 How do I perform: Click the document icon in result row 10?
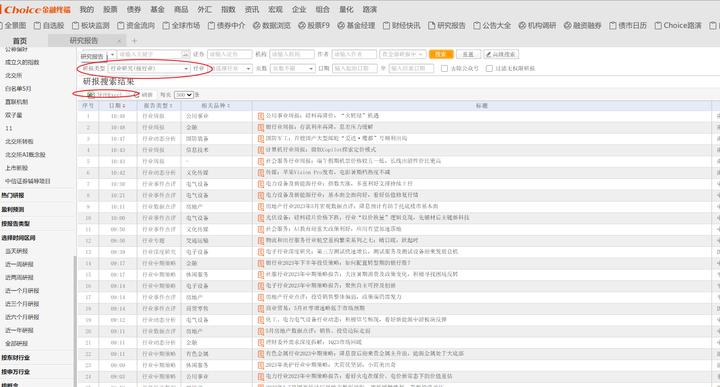[261, 218]
